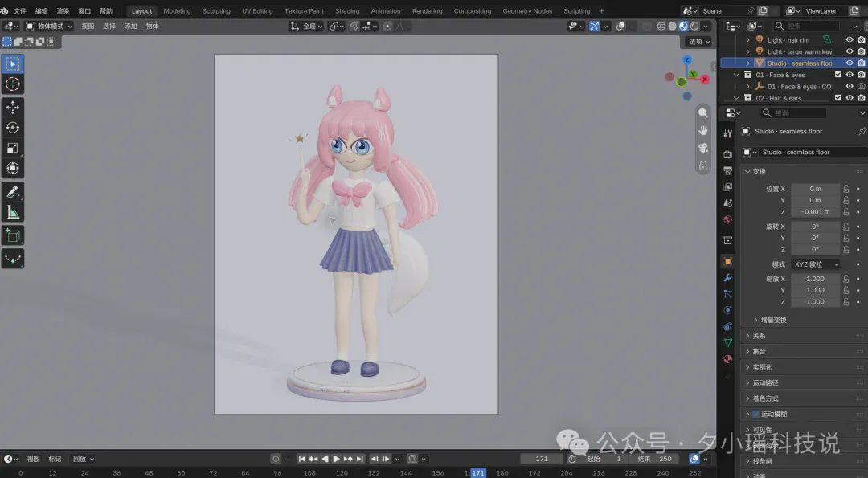Select the Scale tool
This screenshot has height=478, width=868.
coord(13,148)
